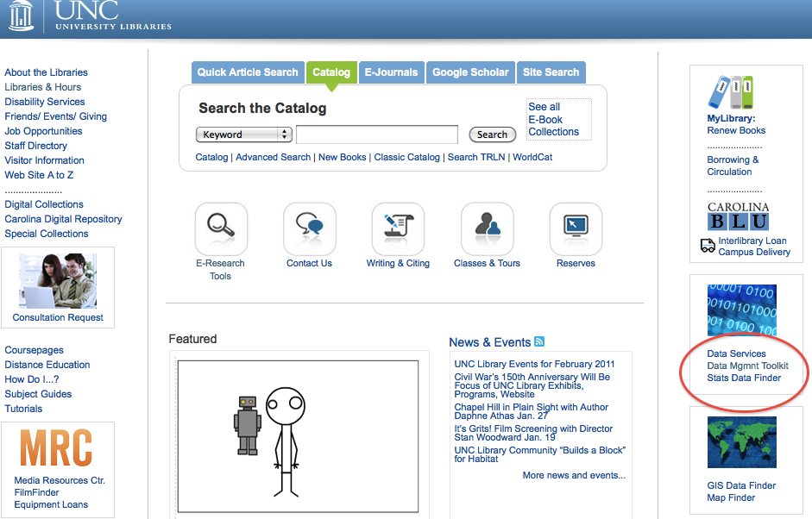Click the How Do I...? link
Screen dimensions: 812x519
[x=32, y=379]
